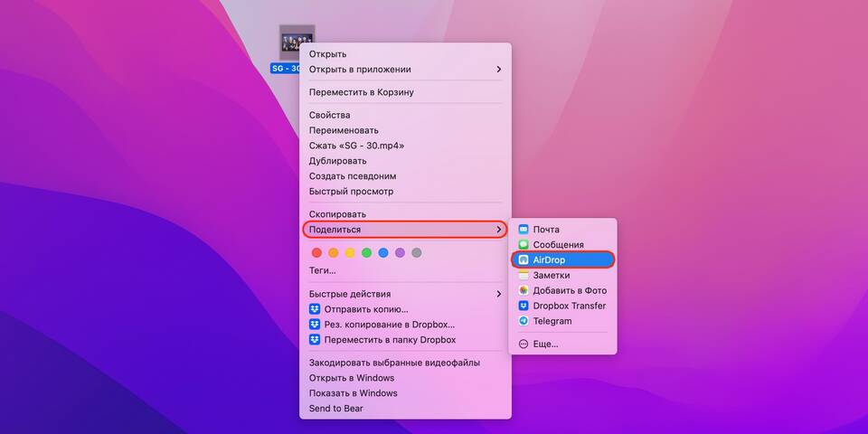Open the Поделиться menu item
The height and width of the screenshot is (434, 868).
point(405,229)
